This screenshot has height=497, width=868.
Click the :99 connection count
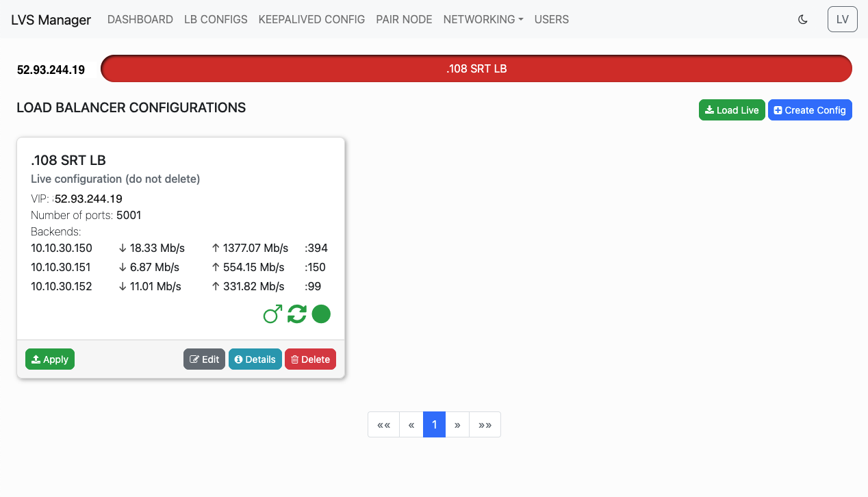[x=313, y=286]
